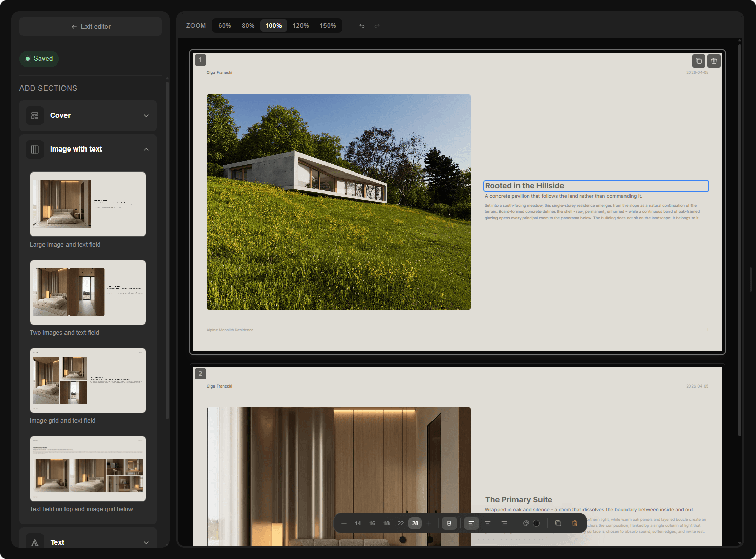
Task: Toggle left alignment for the text
Action: (x=471, y=523)
